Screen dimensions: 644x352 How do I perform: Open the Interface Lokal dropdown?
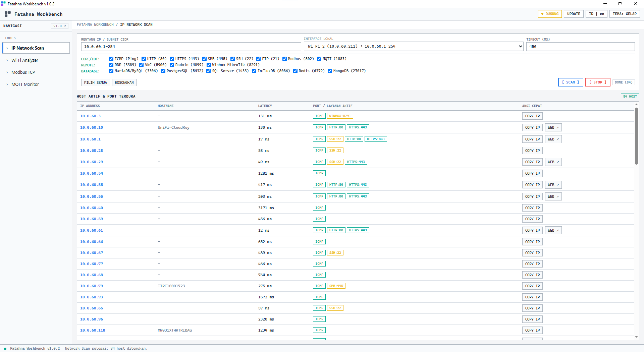(414, 46)
